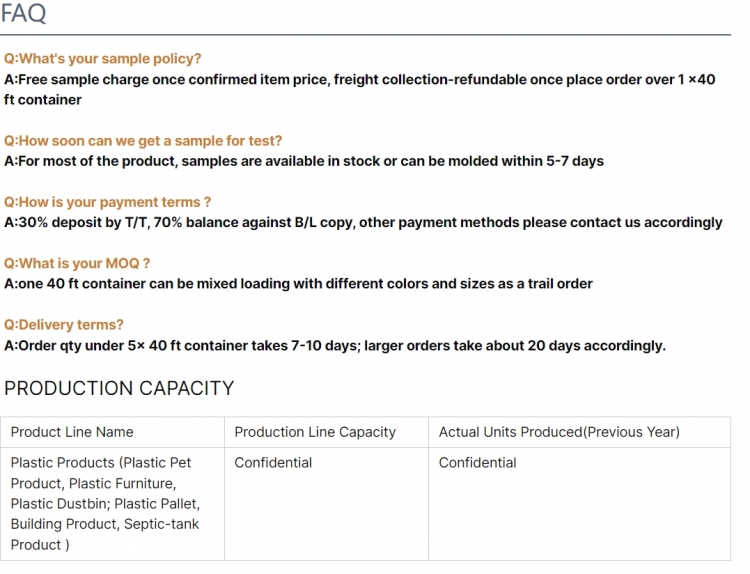Click the answer about order qty delivery days

[335, 345]
